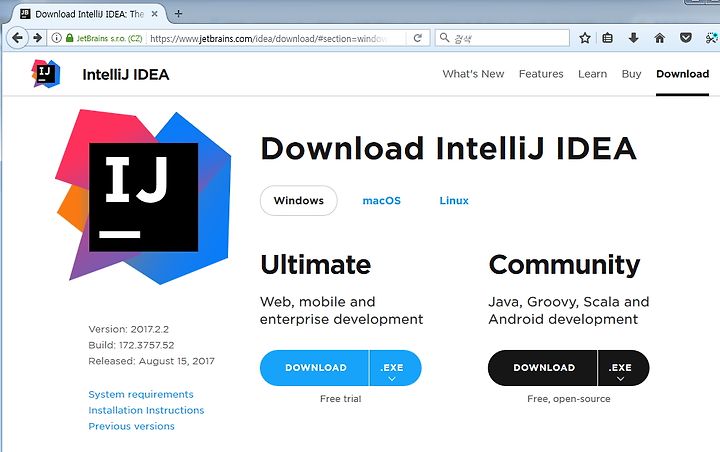Click the 'Download IntelliJ IDEA' main heading

click(x=449, y=148)
